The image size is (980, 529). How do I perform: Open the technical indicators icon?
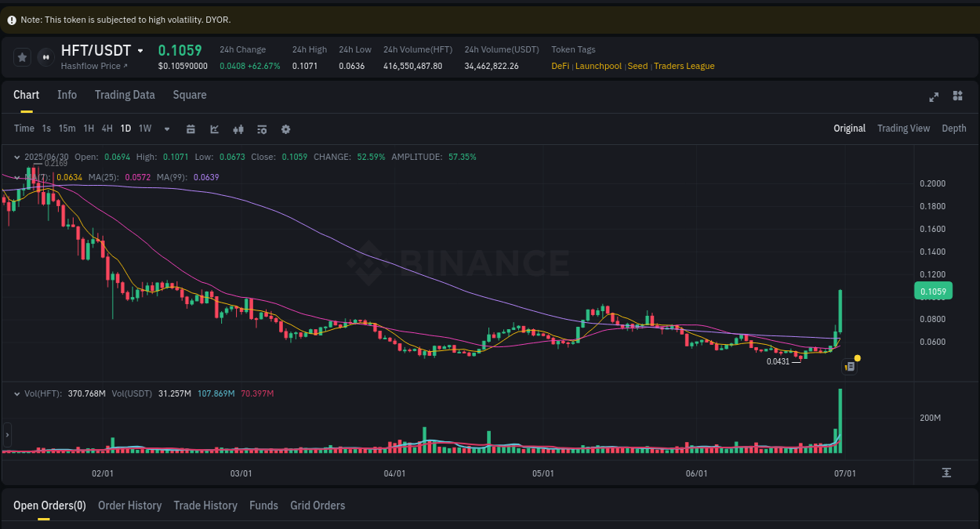click(x=262, y=129)
